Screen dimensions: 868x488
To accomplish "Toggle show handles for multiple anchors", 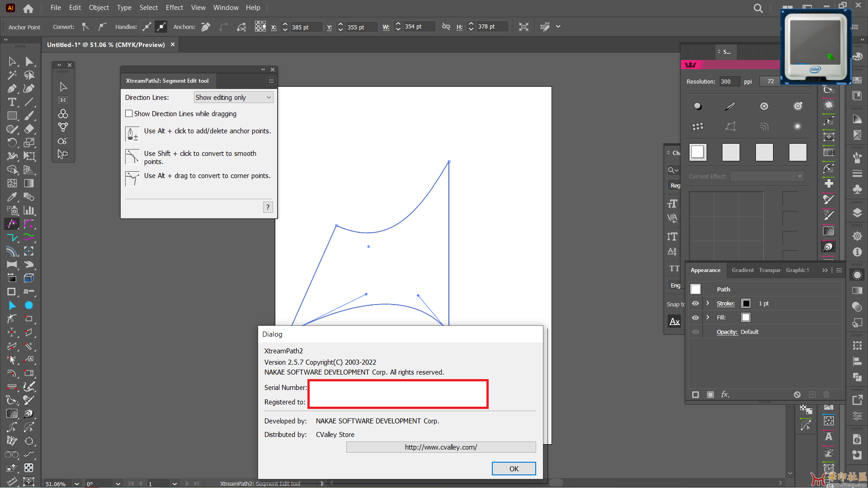I will pyautogui.click(x=147, y=27).
